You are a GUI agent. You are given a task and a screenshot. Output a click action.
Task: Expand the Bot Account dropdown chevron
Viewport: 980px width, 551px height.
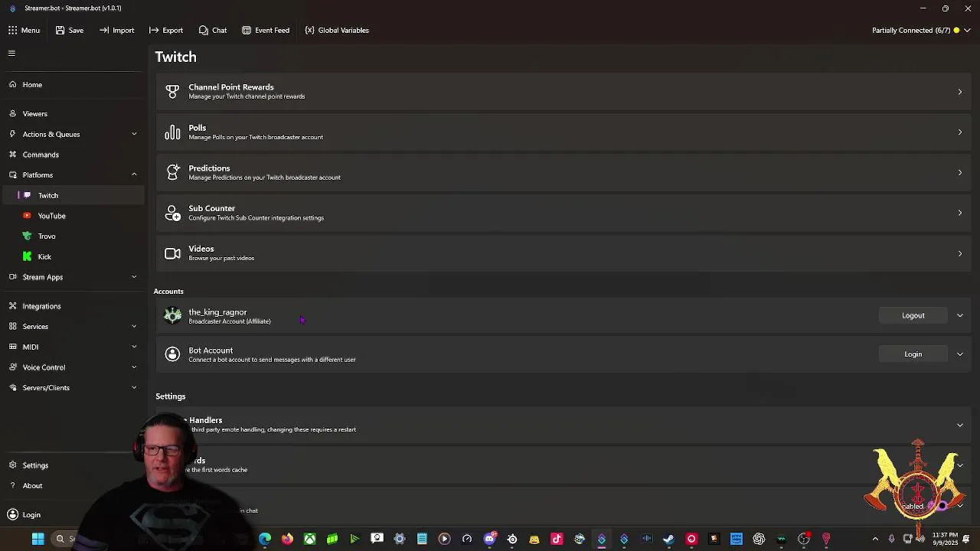[x=959, y=354]
